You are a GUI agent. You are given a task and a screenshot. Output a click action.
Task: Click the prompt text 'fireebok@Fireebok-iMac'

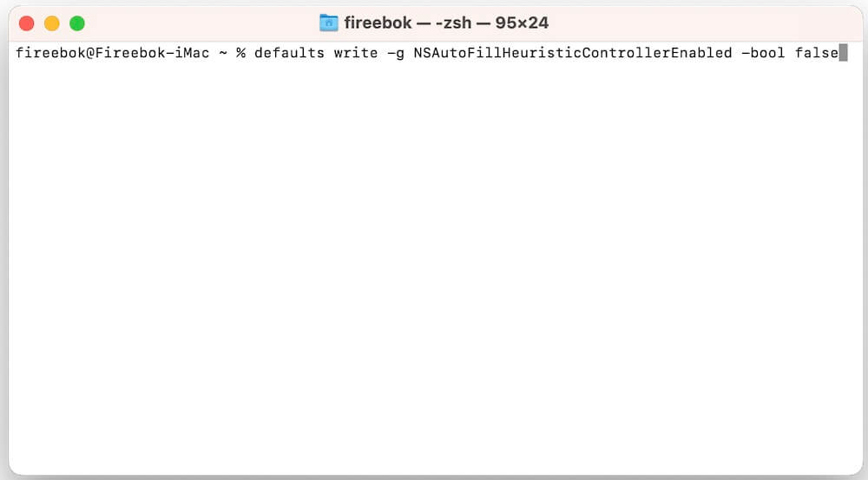click(x=112, y=53)
